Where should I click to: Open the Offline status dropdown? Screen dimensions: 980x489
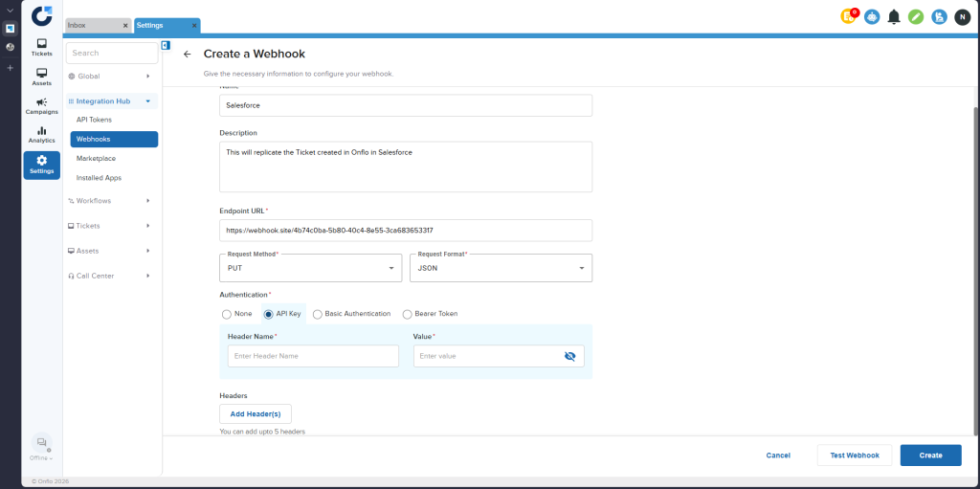click(x=41, y=458)
